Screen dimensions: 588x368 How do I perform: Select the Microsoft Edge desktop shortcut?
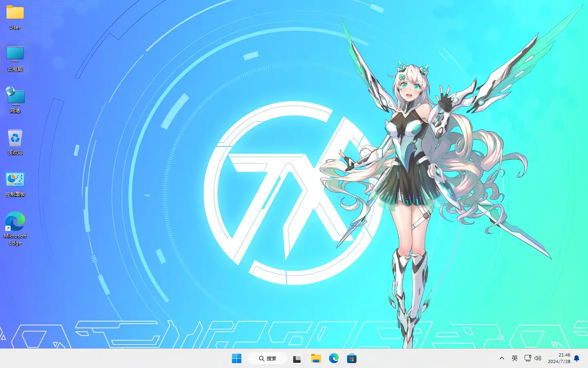point(15,229)
